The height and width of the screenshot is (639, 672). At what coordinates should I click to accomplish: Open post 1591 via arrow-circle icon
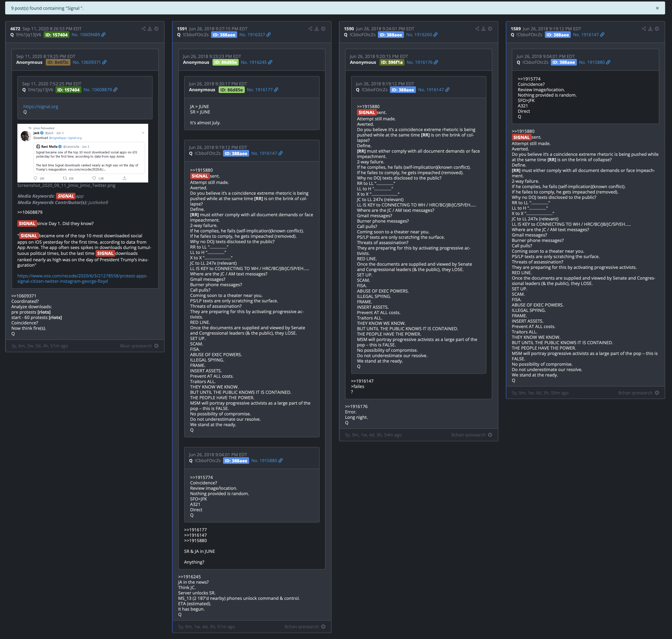coord(323,29)
